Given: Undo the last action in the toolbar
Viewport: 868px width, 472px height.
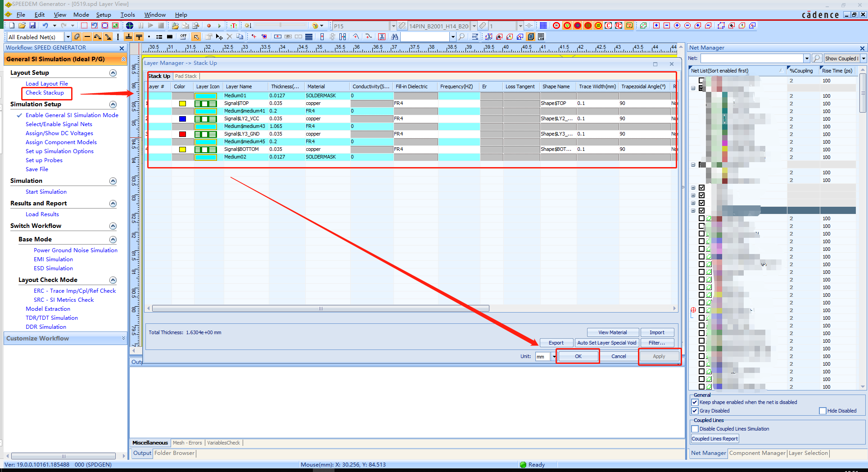Looking at the screenshot, I should [45, 26].
